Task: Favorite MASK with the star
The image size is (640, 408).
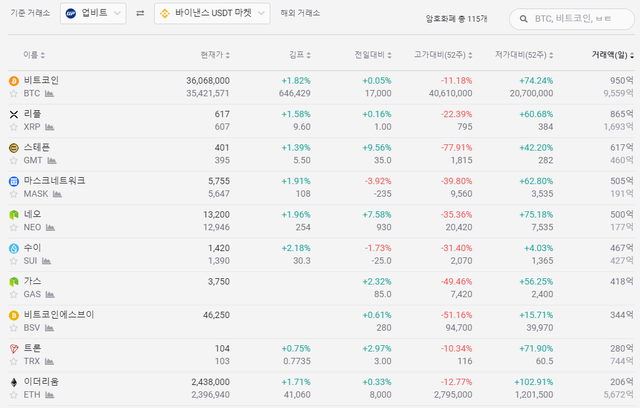Action: pos(14,194)
